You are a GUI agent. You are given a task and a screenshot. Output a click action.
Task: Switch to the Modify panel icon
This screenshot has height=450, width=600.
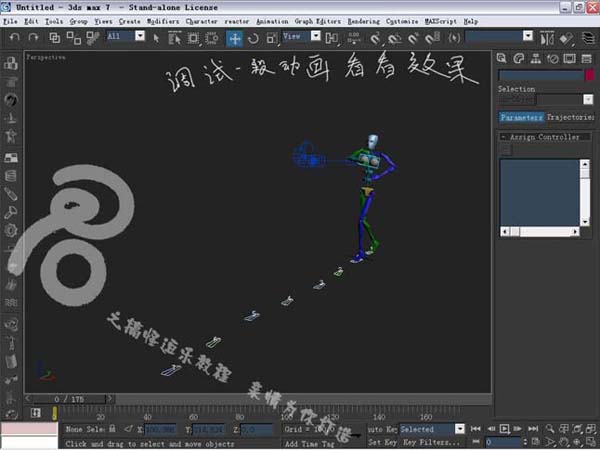tap(519, 59)
